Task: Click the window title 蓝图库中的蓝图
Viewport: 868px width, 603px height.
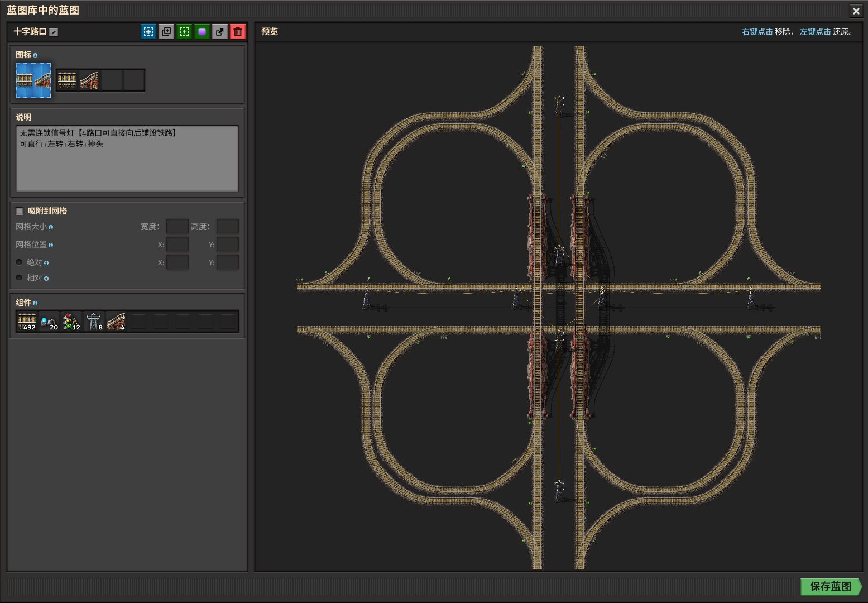Action: [43, 10]
